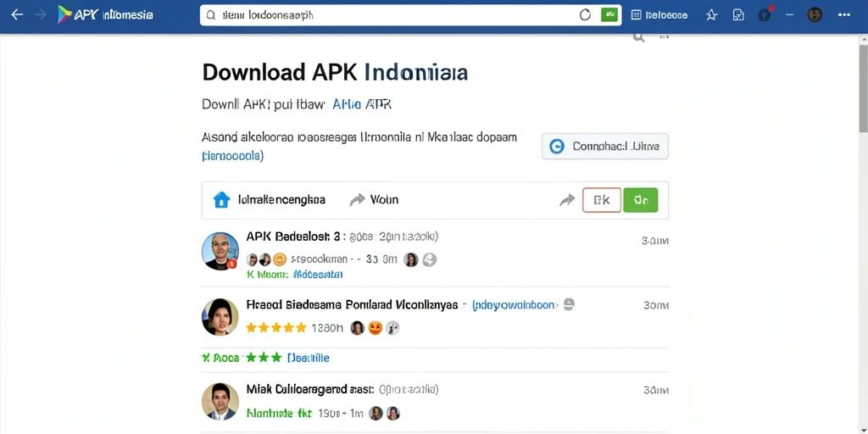Click the Connphacl Litwa button
Image resolution: width=868 pixels, height=434 pixels.
[605, 147]
